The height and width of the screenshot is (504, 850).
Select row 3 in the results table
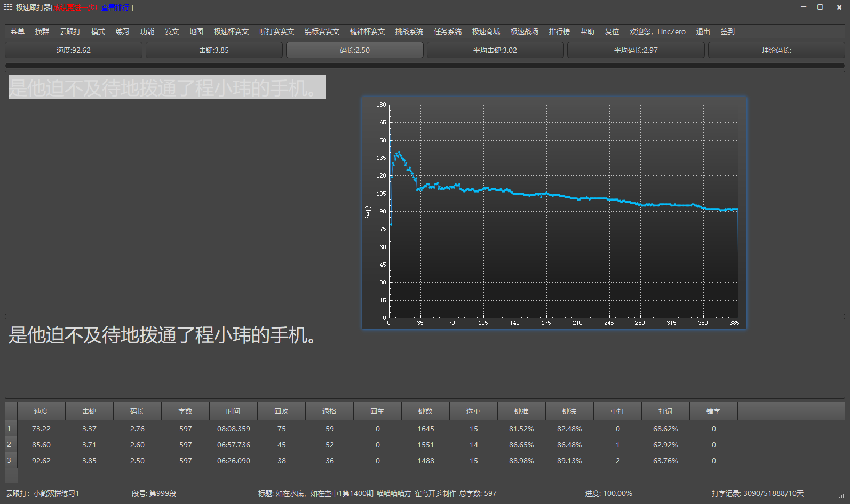coord(9,460)
